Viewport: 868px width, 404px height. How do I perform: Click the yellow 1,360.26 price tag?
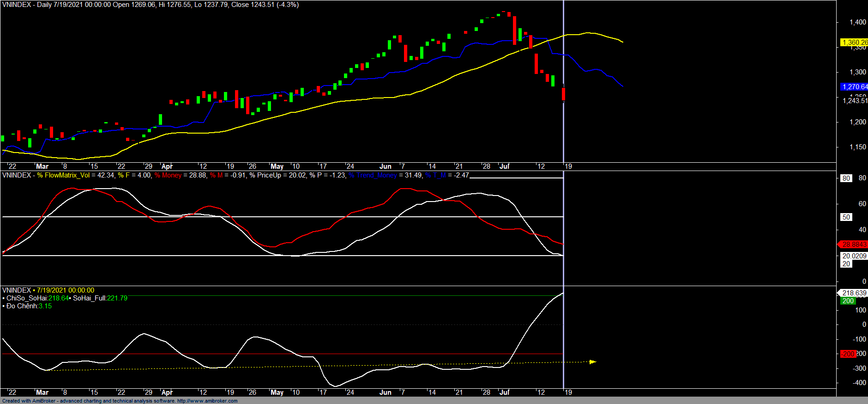854,43
